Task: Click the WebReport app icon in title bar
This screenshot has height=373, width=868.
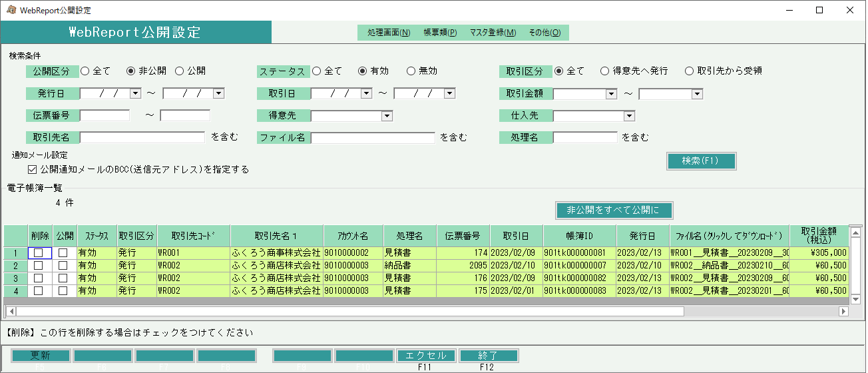Action: (x=11, y=10)
